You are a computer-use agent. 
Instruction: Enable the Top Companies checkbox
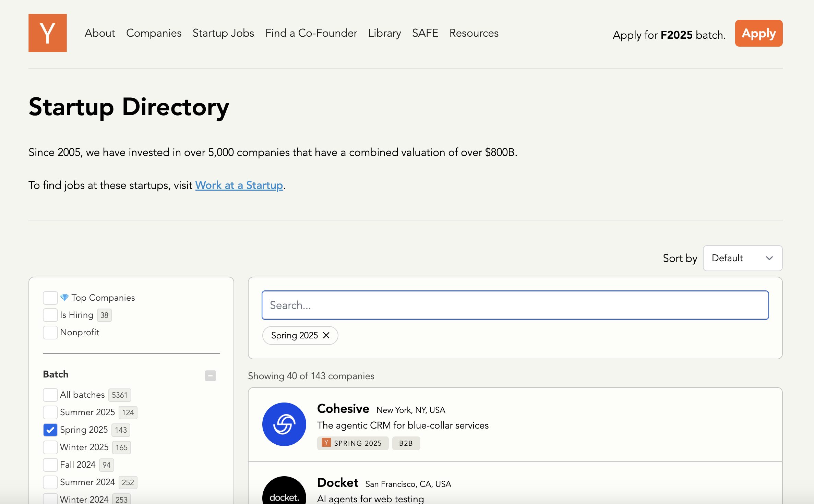(x=50, y=298)
